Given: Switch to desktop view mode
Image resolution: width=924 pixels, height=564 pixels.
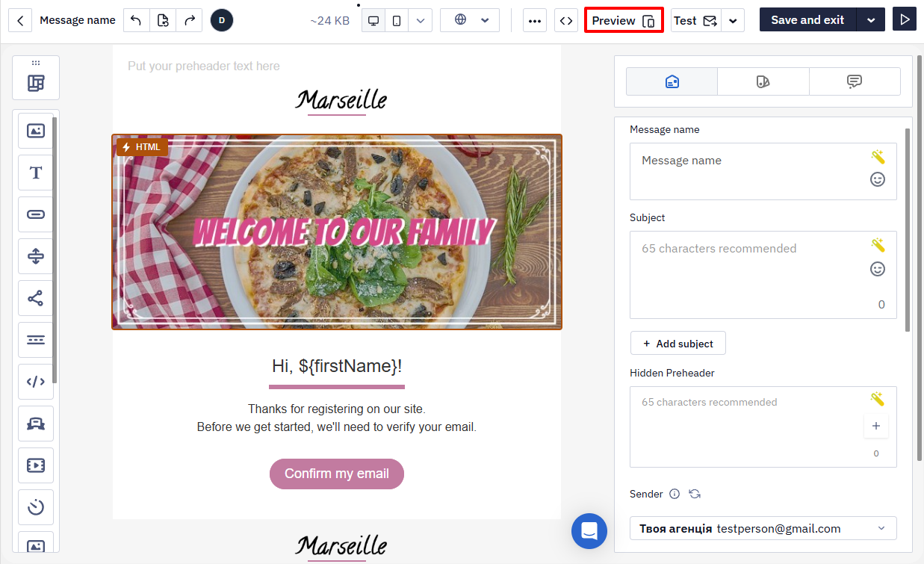Looking at the screenshot, I should [x=373, y=20].
